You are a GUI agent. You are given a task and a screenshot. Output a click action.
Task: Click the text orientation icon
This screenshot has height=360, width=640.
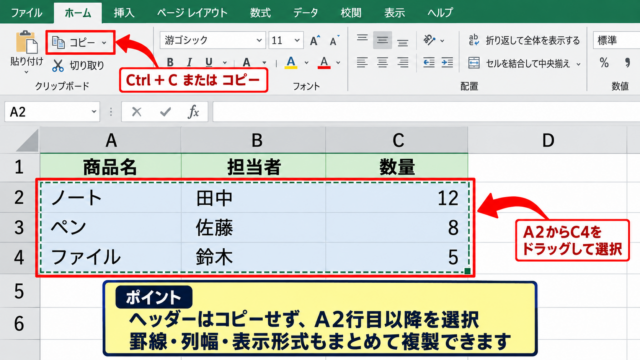click(429, 40)
